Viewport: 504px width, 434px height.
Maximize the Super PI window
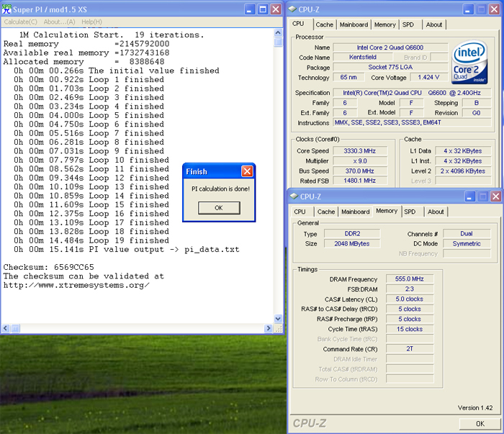pos(263,9)
